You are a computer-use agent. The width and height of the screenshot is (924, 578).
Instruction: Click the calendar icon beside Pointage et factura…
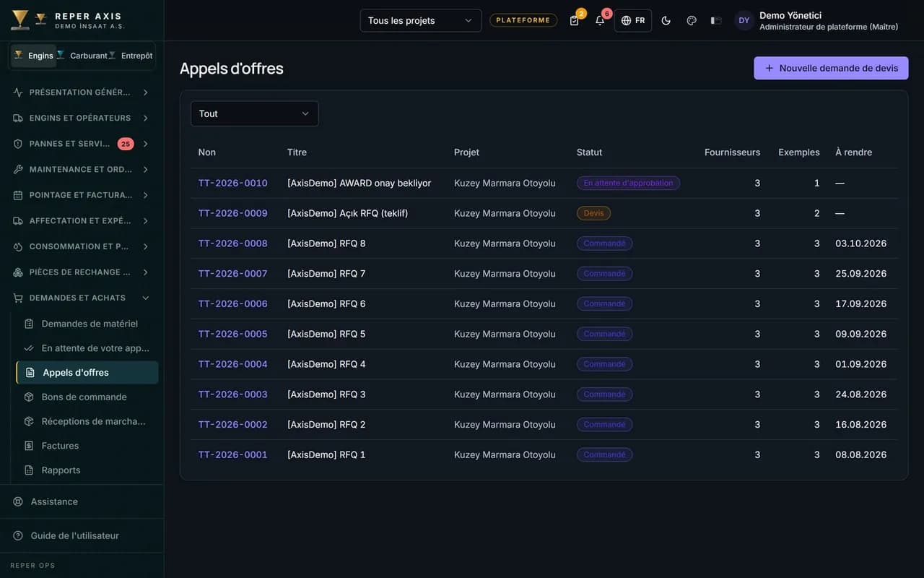click(18, 195)
